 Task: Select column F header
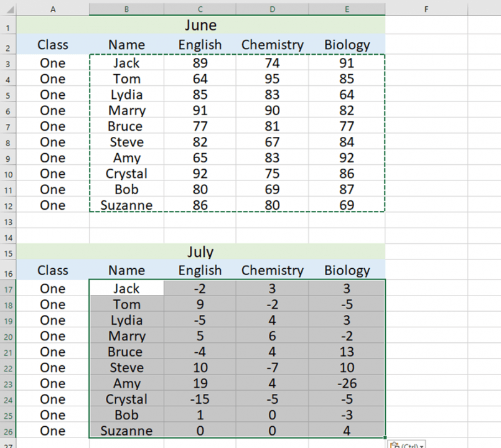click(426, 9)
